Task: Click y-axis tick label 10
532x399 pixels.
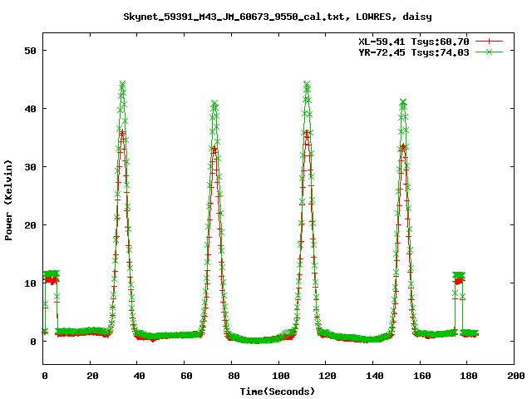Action: 30,283
